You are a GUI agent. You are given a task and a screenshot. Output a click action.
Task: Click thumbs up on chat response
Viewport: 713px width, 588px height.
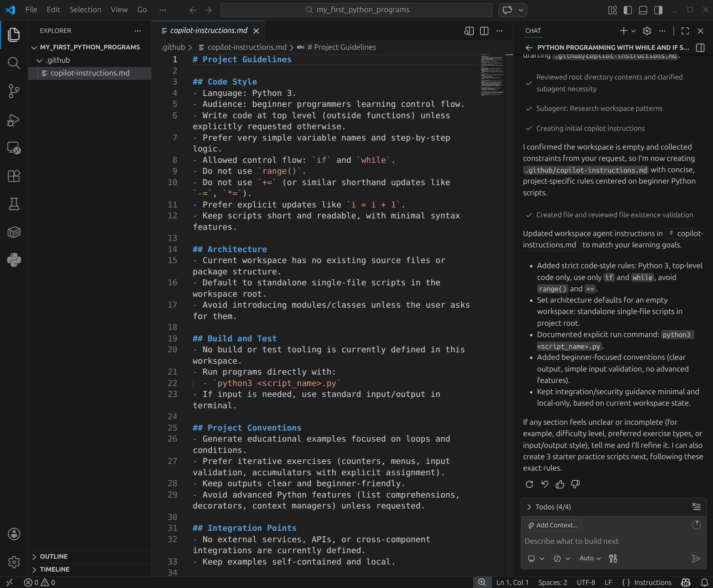tap(560, 484)
